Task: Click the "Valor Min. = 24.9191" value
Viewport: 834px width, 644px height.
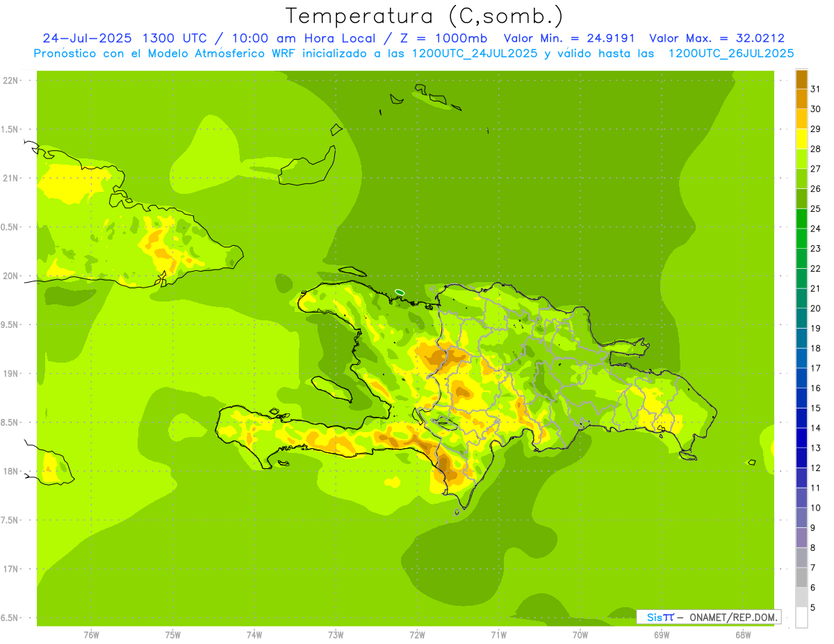Action: pyautogui.click(x=569, y=38)
